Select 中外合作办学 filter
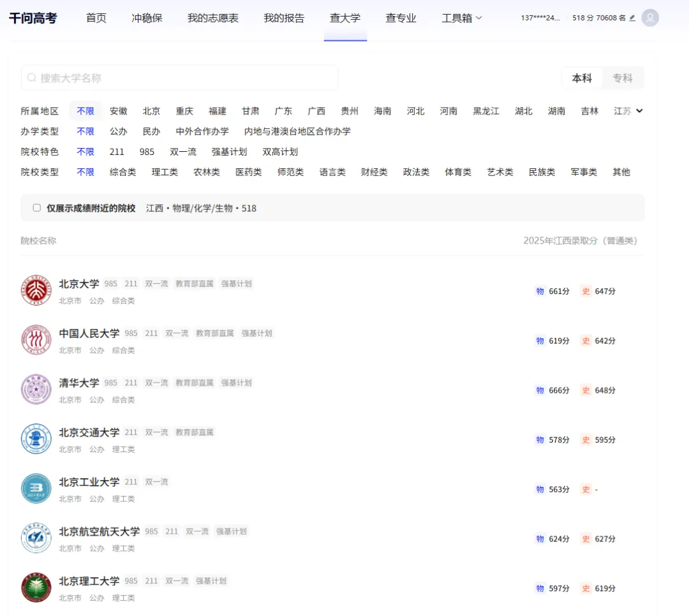The image size is (689, 616). pyautogui.click(x=202, y=131)
